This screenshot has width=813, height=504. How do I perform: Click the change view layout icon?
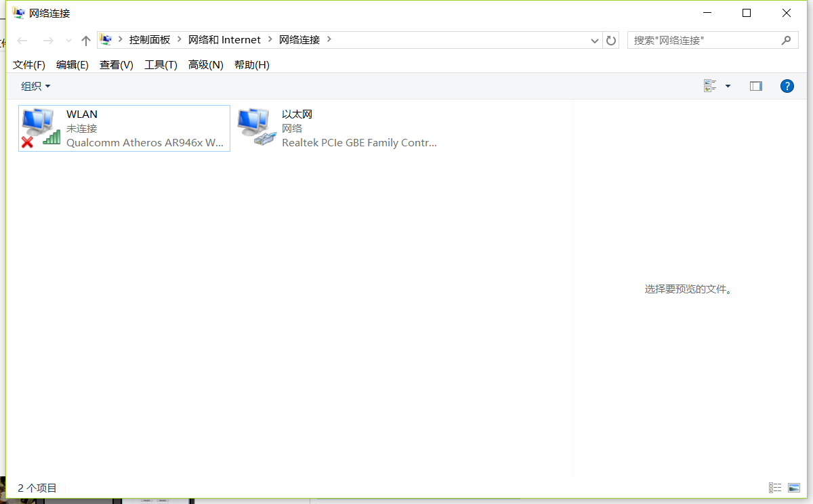710,86
